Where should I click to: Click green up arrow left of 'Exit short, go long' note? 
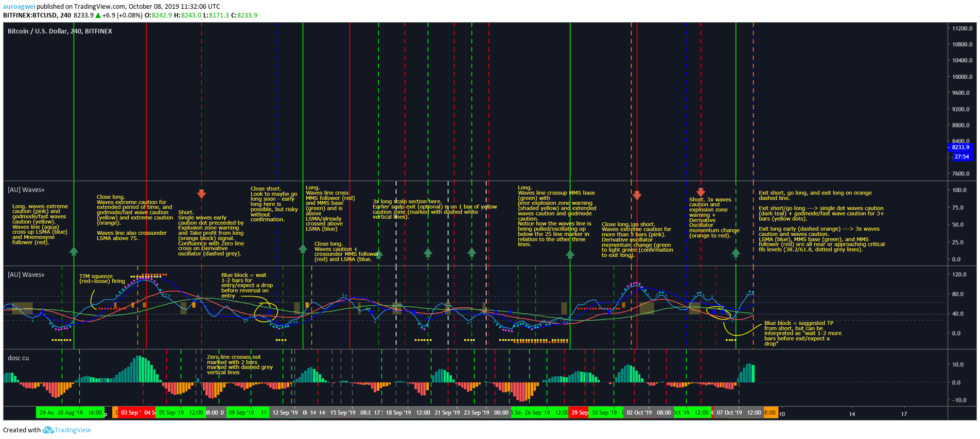[736, 252]
